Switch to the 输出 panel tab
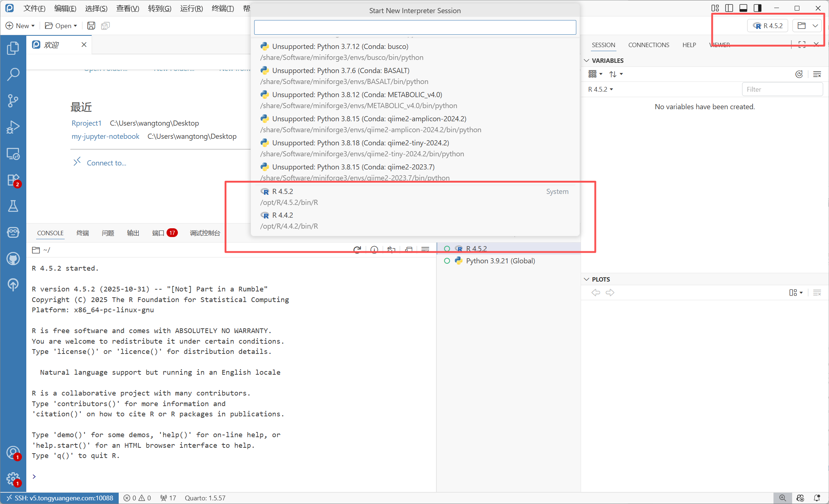 click(133, 233)
